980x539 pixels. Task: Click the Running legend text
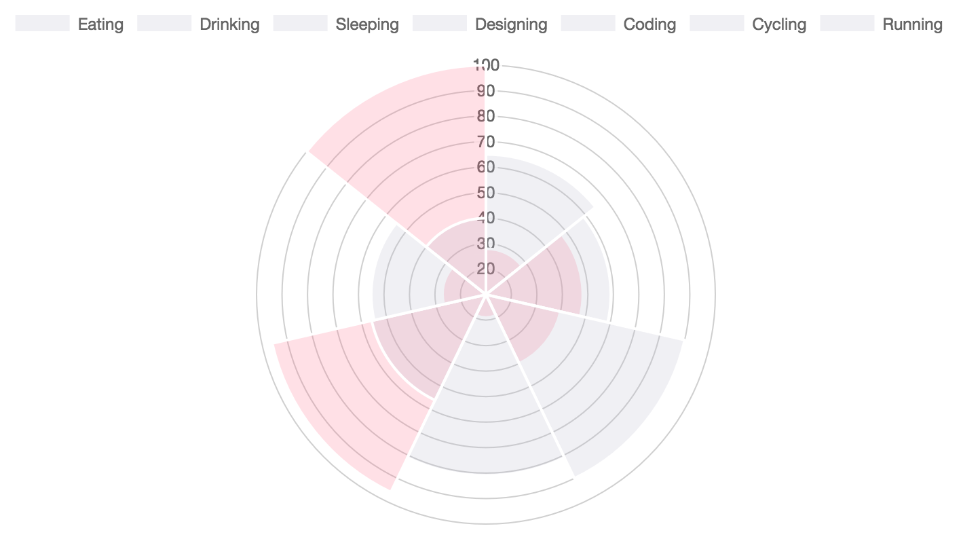[x=912, y=24]
